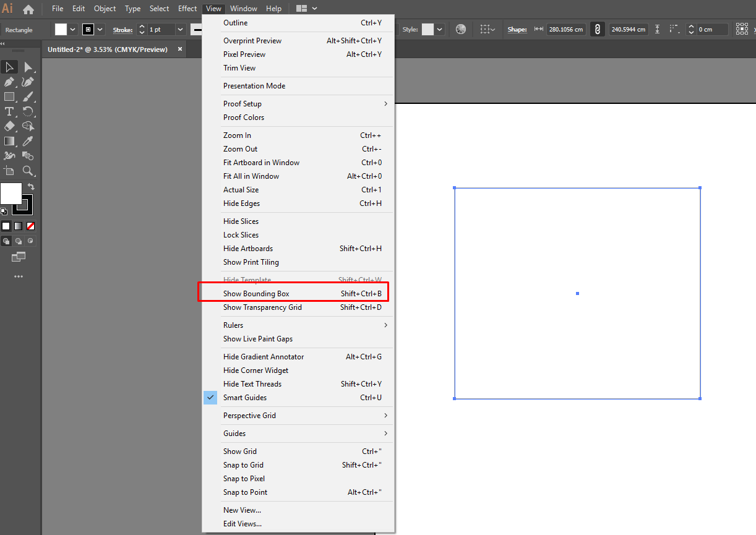The image size is (756, 535).
Task: Open the Style dropdown
Action: pyautogui.click(x=440, y=29)
